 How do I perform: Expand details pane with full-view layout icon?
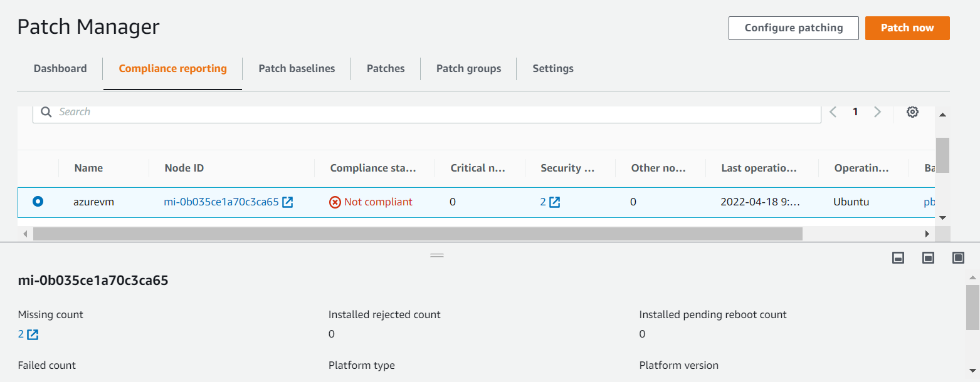[x=958, y=257]
